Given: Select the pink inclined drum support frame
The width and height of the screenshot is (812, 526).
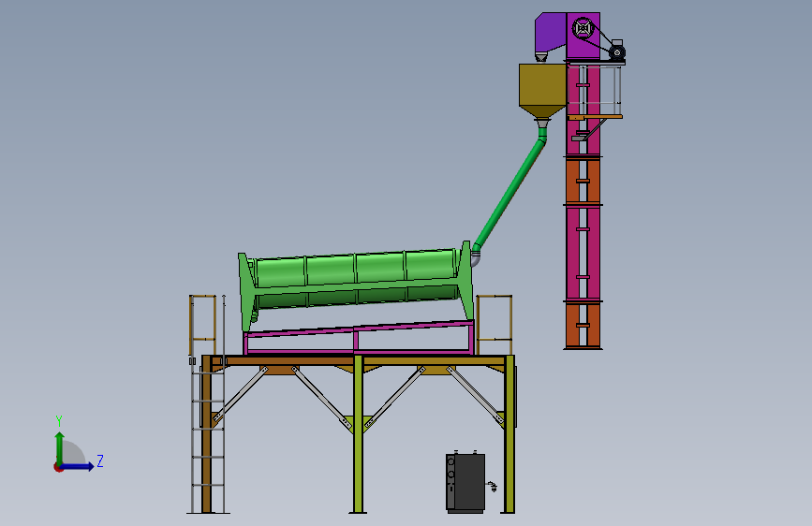Looking at the screenshot, I should pos(359,338).
